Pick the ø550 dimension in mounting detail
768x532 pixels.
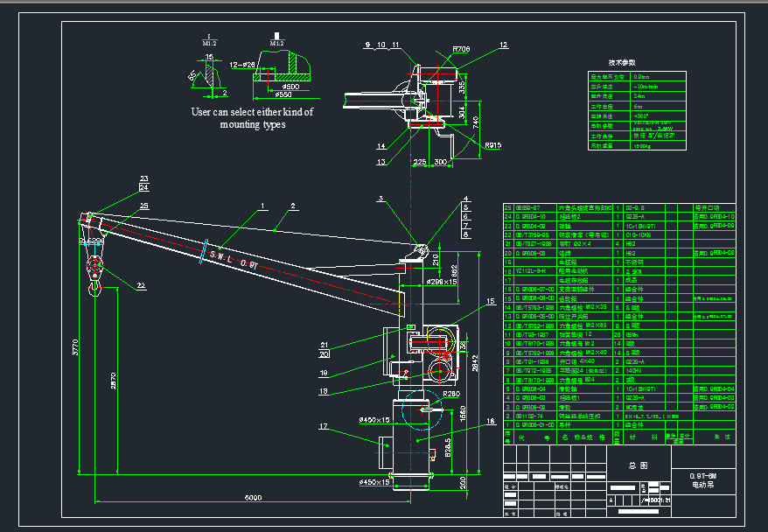[x=283, y=94]
